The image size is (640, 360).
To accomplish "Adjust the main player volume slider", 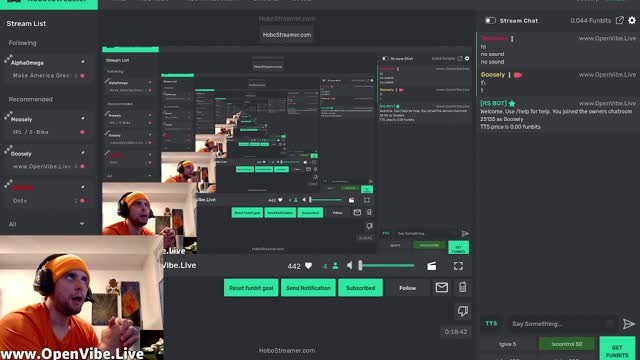I will 387,266.
